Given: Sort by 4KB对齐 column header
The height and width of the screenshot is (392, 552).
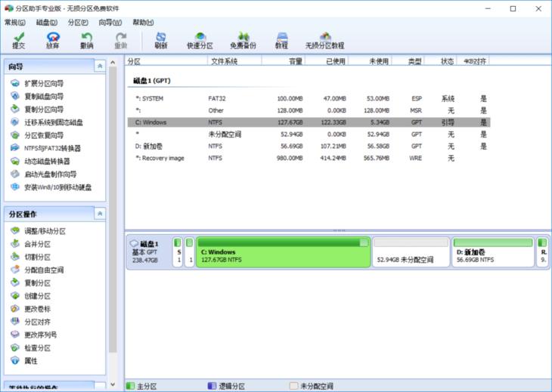Looking at the screenshot, I should 473,61.
